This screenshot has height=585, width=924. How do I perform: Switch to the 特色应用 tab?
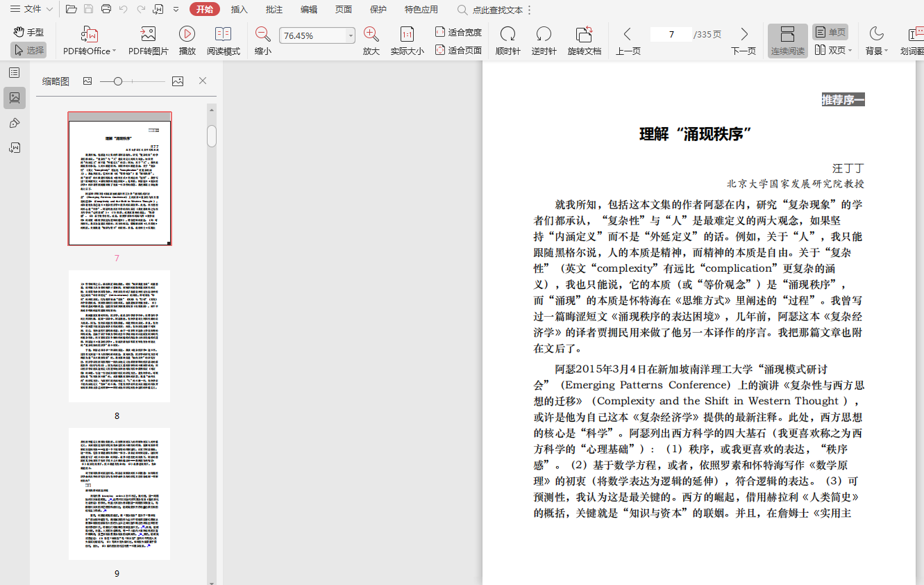tap(421, 10)
